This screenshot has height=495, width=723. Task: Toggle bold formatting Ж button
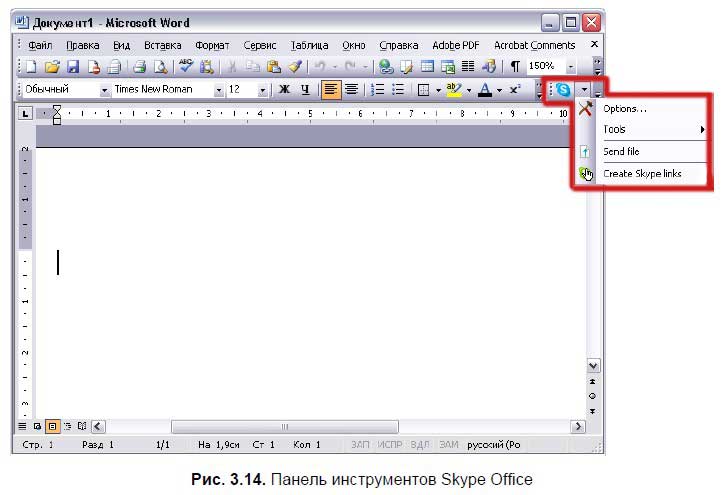(284, 90)
